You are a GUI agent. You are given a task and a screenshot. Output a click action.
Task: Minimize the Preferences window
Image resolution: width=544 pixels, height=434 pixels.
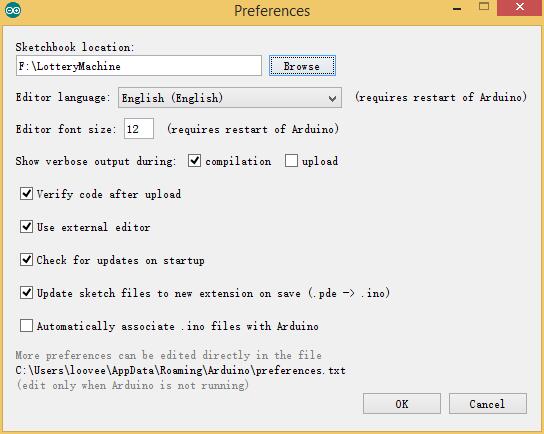[457, 8]
